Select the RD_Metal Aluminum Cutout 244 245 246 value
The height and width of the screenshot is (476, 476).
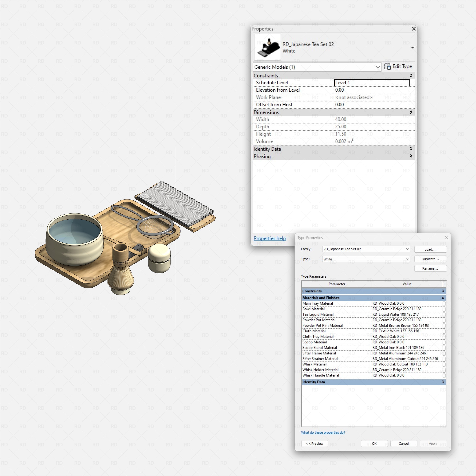tap(407, 359)
